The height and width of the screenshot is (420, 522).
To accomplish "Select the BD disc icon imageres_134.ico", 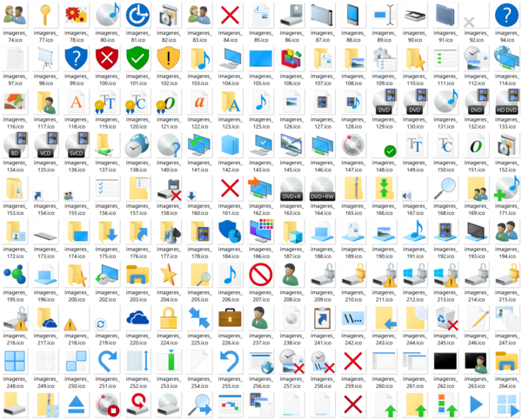I will click(15, 145).
